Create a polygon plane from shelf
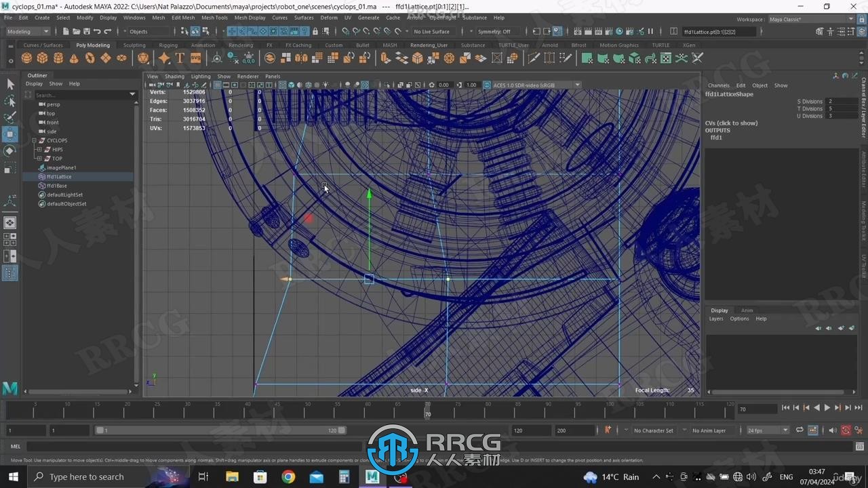868x488 pixels. click(x=106, y=58)
